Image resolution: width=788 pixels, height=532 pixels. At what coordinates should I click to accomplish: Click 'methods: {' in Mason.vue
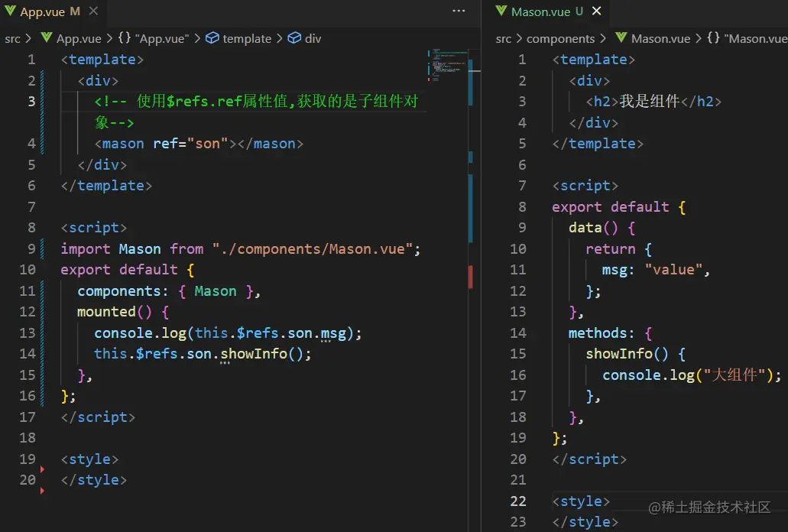pos(610,333)
